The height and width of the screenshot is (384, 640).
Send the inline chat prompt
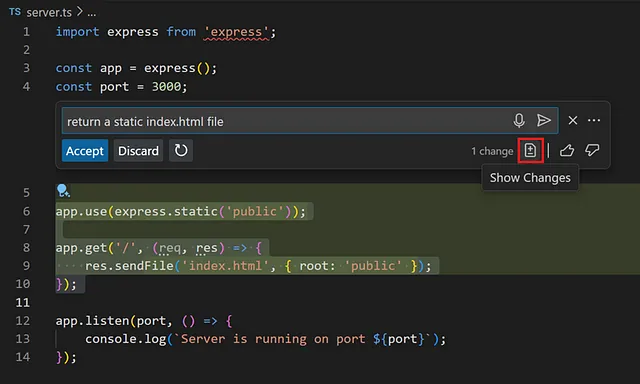pyautogui.click(x=543, y=120)
